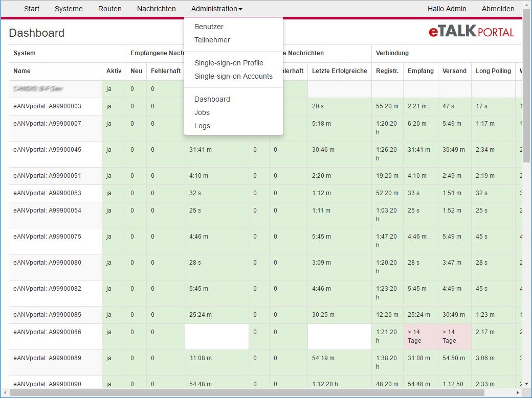The height and width of the screenshot is (398, 532).
Task: Choose Dashboard in the dropdown menu
Action: (x=212, y=99)
